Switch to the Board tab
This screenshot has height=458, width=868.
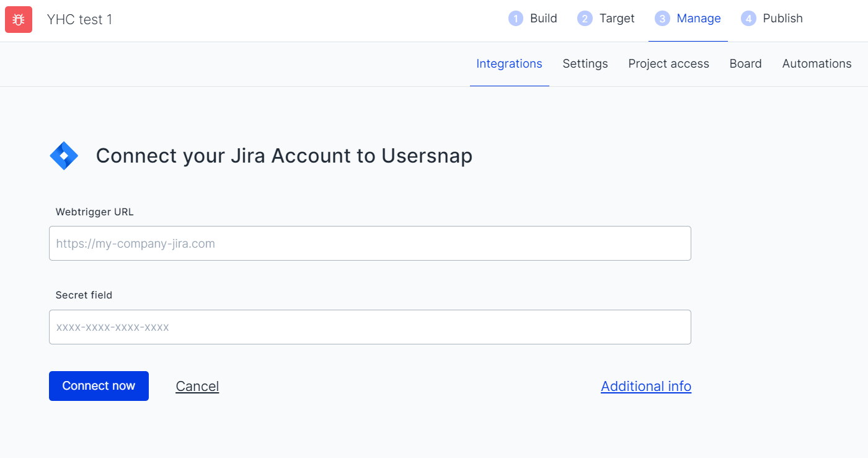[x=745, y=64]
